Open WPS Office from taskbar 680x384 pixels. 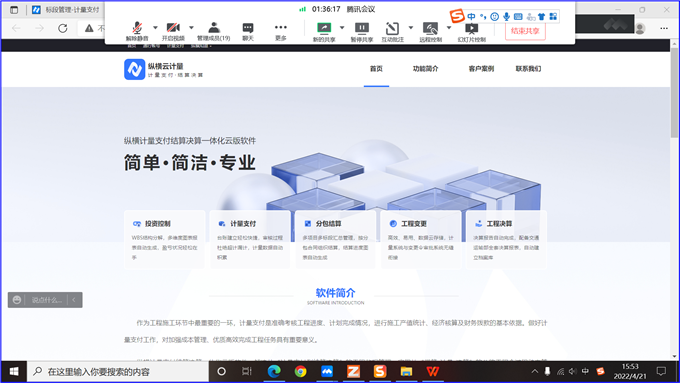(433, 371)
